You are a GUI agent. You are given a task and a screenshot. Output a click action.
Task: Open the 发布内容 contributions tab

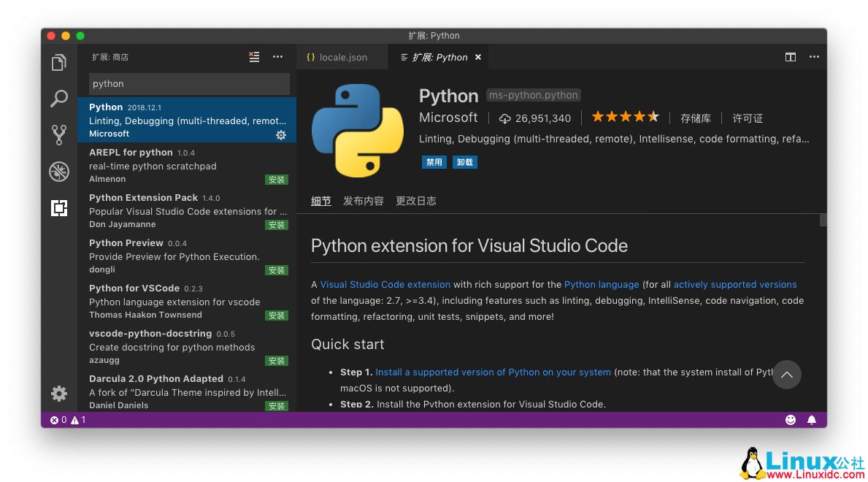[x=363, y=201]
